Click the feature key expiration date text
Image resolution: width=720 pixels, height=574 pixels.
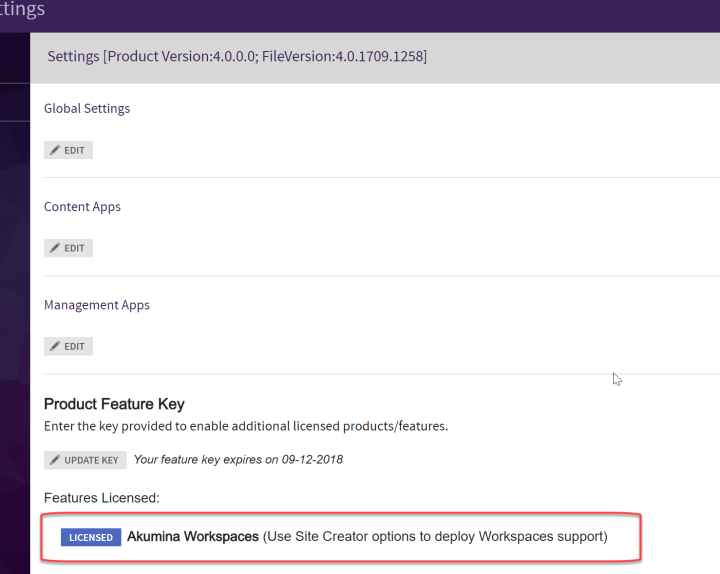coord(238,460)
